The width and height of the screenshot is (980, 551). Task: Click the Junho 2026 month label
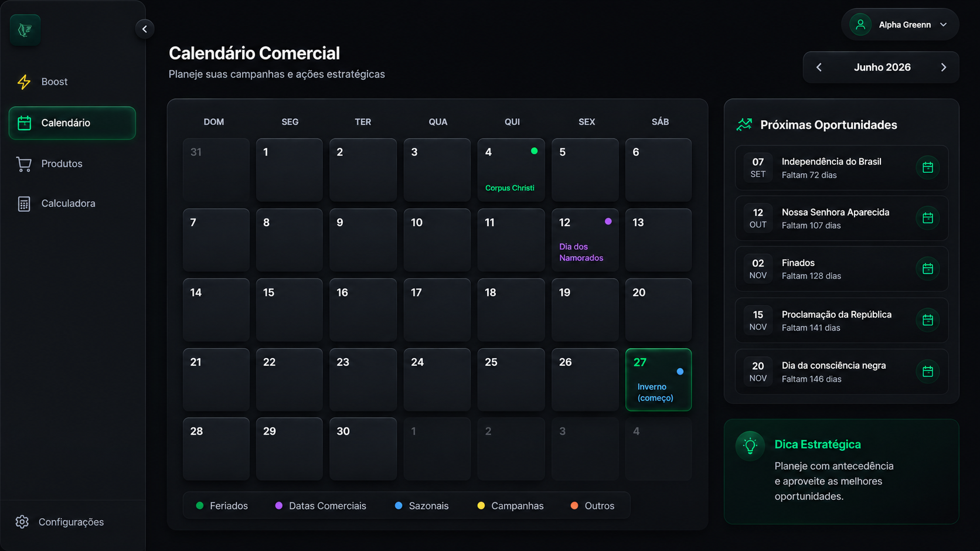click(882, 67)
